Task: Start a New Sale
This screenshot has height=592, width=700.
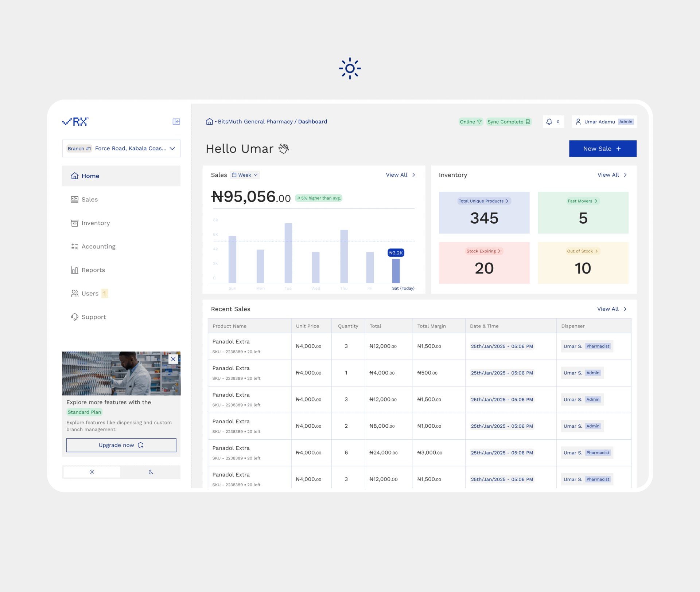Action: (x=602, y=148)
